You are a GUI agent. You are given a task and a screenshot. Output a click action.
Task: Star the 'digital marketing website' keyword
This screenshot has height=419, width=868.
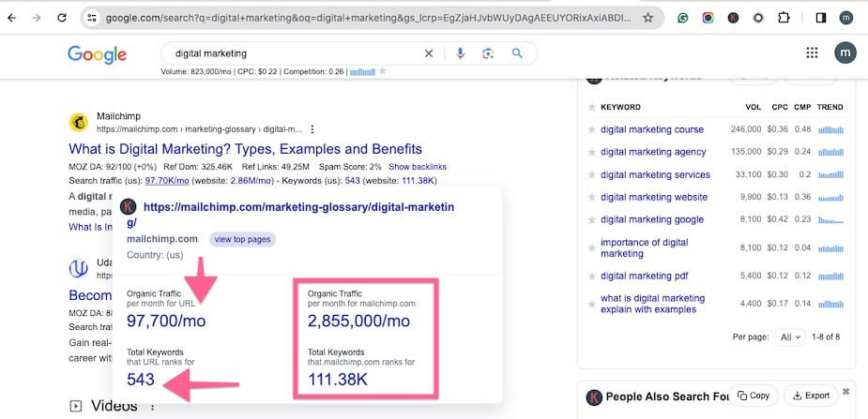[x=592, y=197]
